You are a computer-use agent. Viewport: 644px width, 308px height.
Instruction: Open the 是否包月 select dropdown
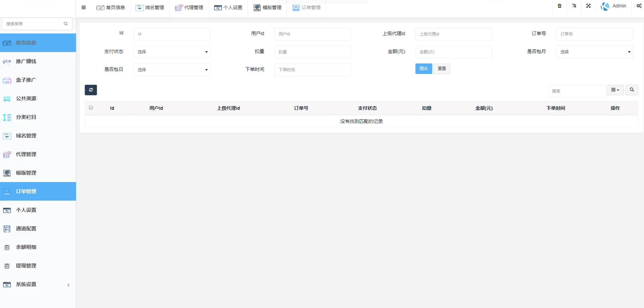point(594,52)
